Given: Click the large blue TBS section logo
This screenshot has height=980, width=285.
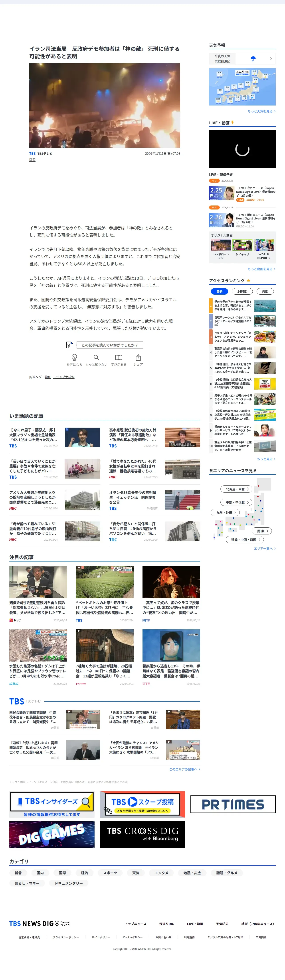Looking at the screenshot, I should click(x=17, y=701).
